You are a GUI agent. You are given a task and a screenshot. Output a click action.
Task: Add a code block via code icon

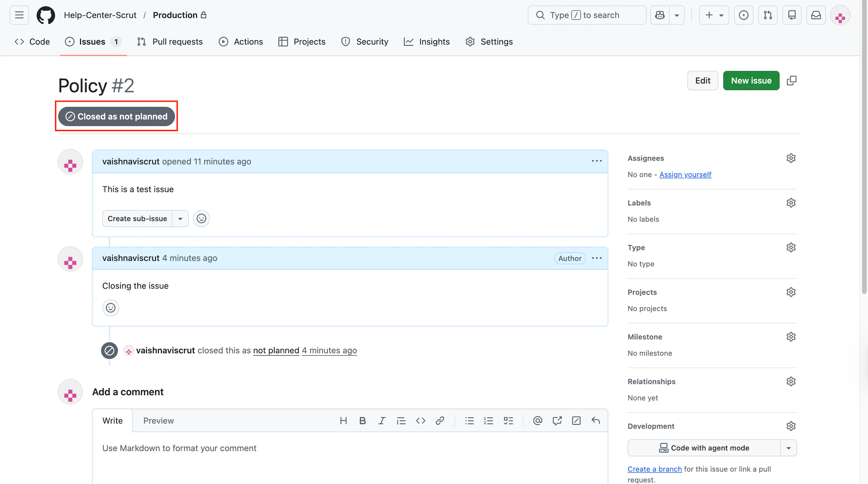click(420, 421)
